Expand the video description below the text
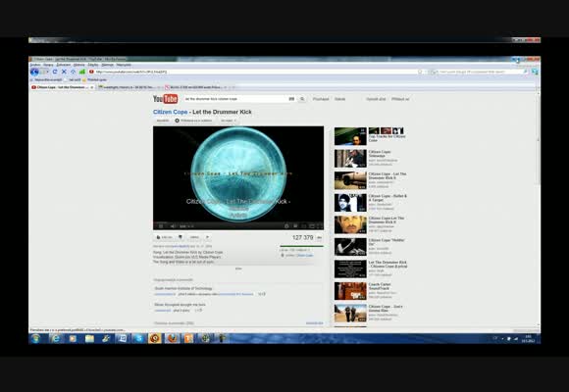The width and height of the screenshot is (569, 392). pyautogui.click(x=238, y=269)
